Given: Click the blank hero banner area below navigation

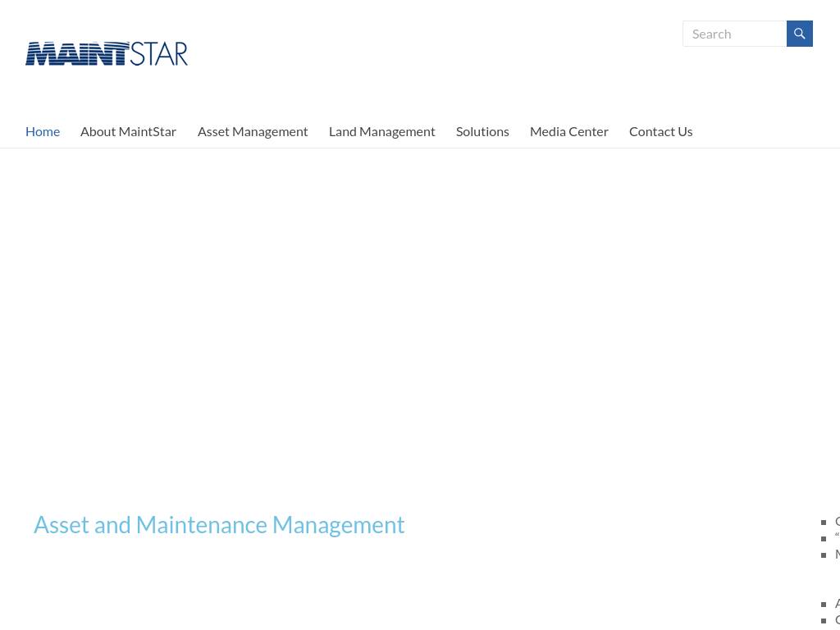Looking at the screenshot, I should pyautogui.click(x=420, y=320).
